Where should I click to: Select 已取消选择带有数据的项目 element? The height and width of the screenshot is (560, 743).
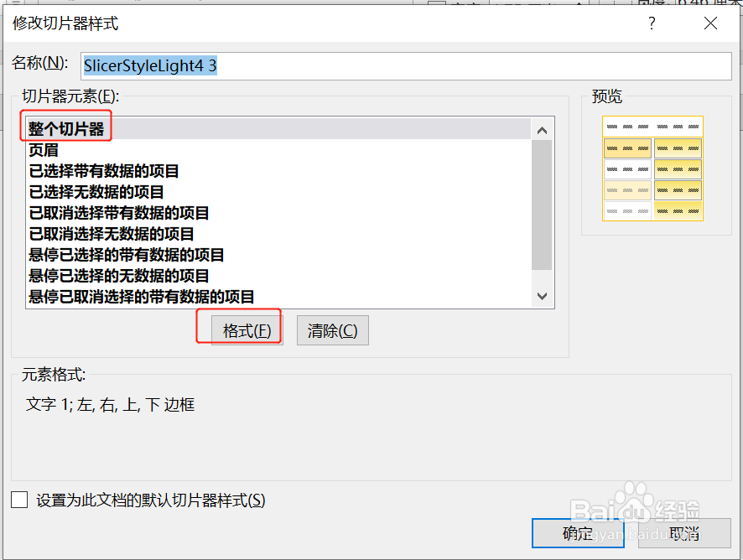point(278,213)
